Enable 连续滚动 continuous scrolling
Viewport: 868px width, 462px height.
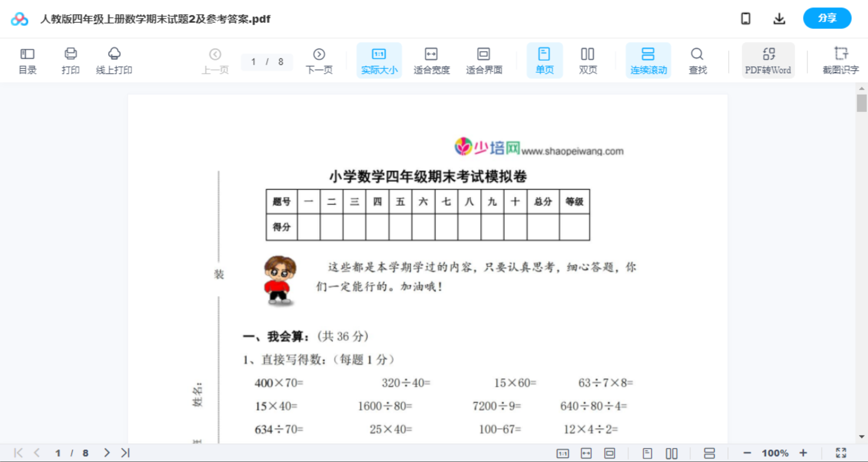pyautogui.click(x=648, y=60)
